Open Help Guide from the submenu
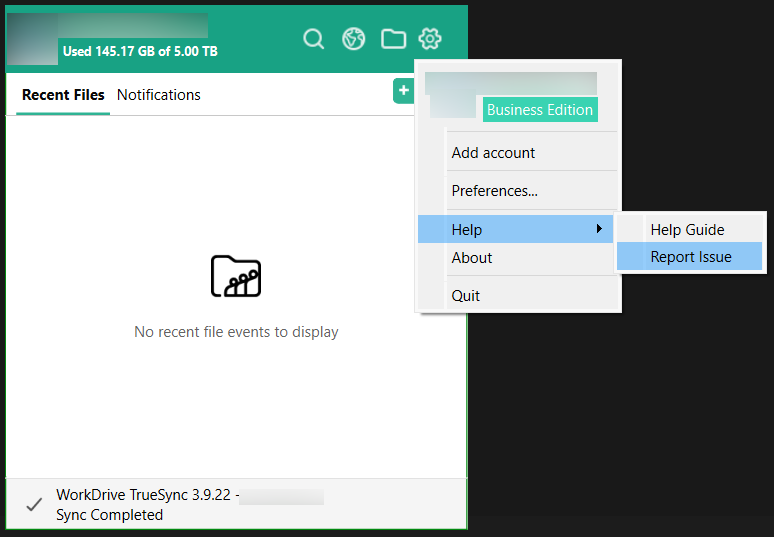The image size is (774, 537). (x=690, y=229)
